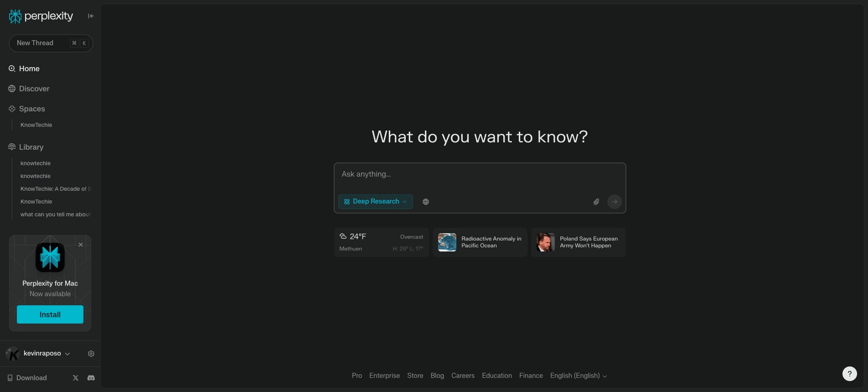The height and width of the screenshot is (392, 868).
Task: Click the Education footer link
Action: click(497, 376)
